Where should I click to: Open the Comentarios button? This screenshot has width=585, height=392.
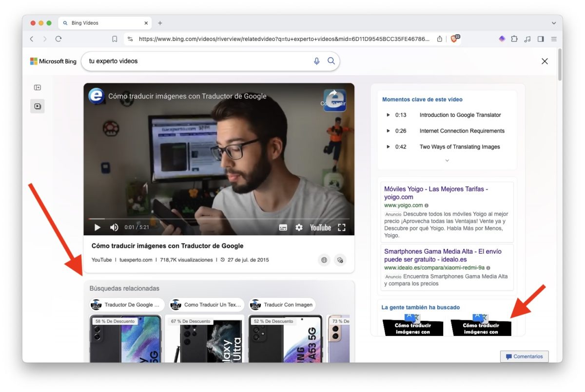[524, 356]
